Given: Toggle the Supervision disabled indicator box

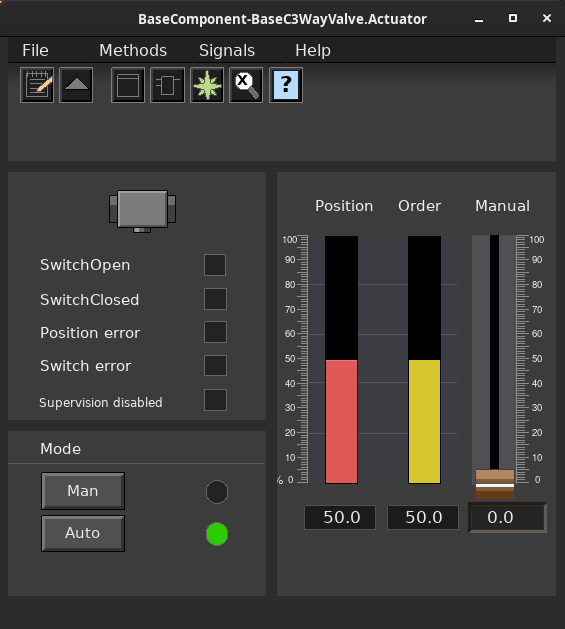Looking at the screenshot, I should pyautogui.click(x=215, y=400).
